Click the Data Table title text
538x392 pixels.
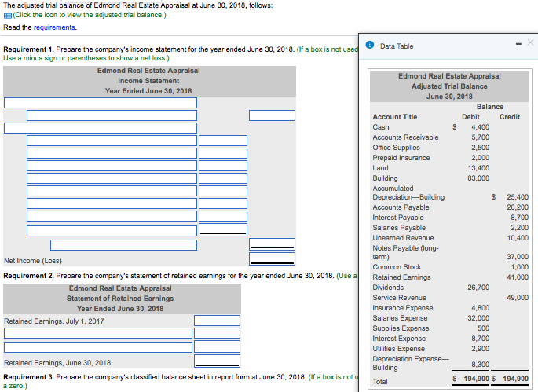(x=397, y=46)
